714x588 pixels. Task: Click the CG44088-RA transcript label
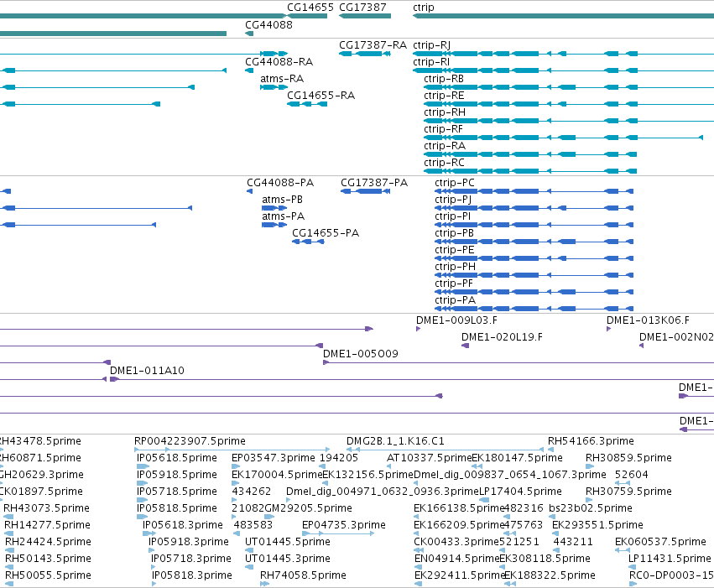click(279, 62)
